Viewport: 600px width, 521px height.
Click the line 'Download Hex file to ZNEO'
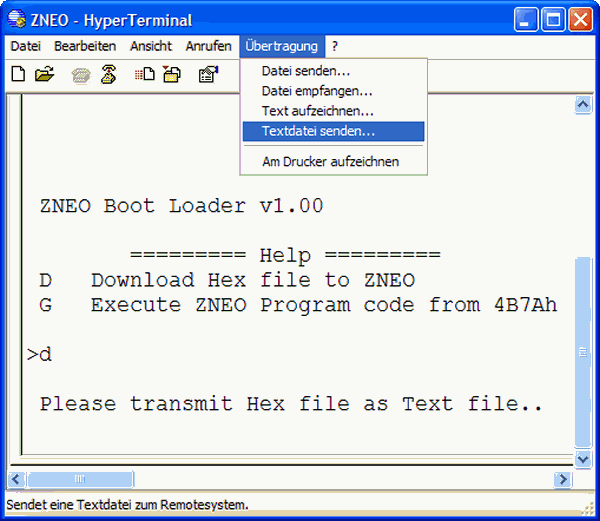coord(253,280)
